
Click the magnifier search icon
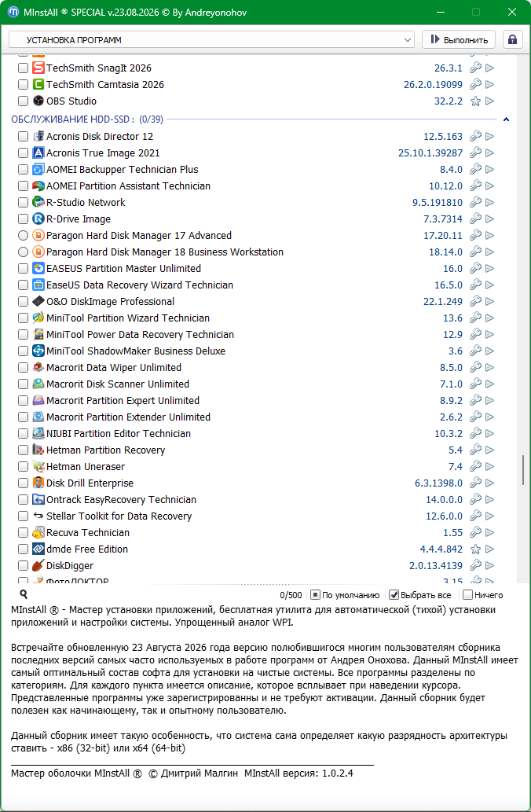pyautogui.click(x=23, y=594)
